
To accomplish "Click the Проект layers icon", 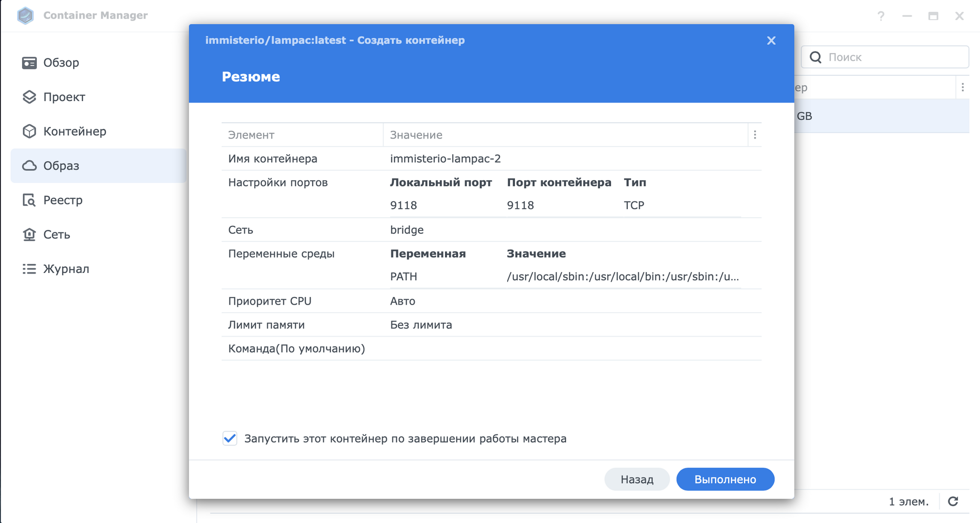I will 29,97.
